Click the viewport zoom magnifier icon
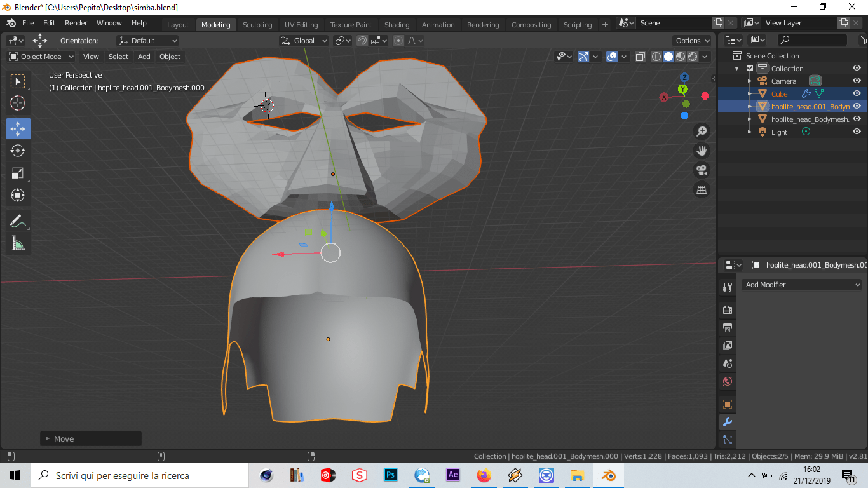 (x=702, y=132)
